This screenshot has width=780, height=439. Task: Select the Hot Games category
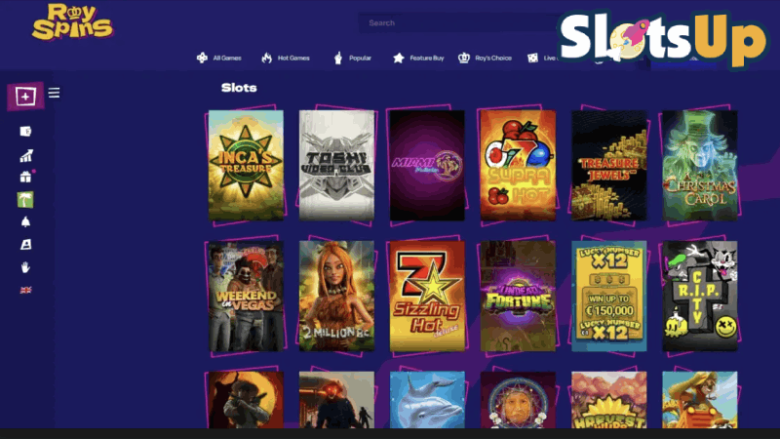coord(286,58)
